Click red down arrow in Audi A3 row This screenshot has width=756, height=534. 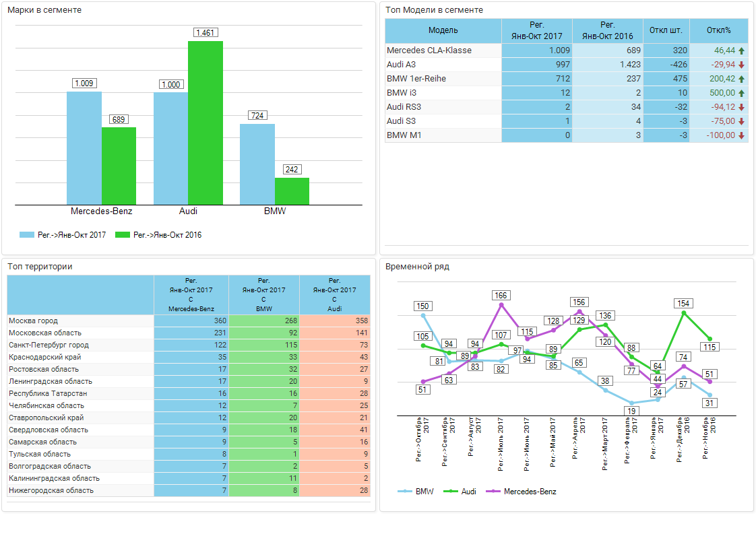(x=741, y=65)
